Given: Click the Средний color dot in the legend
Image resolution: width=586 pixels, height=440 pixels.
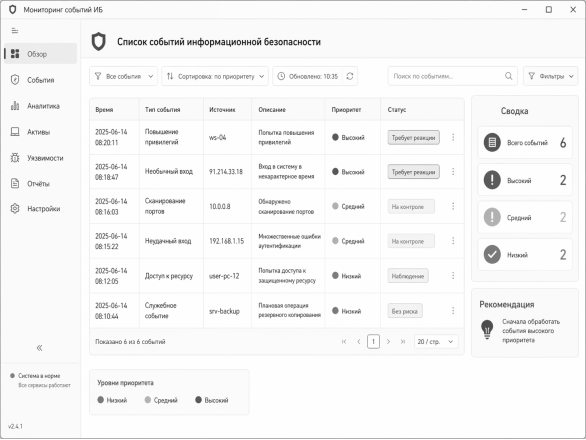Looking at the screenshot, I should 148,400.
